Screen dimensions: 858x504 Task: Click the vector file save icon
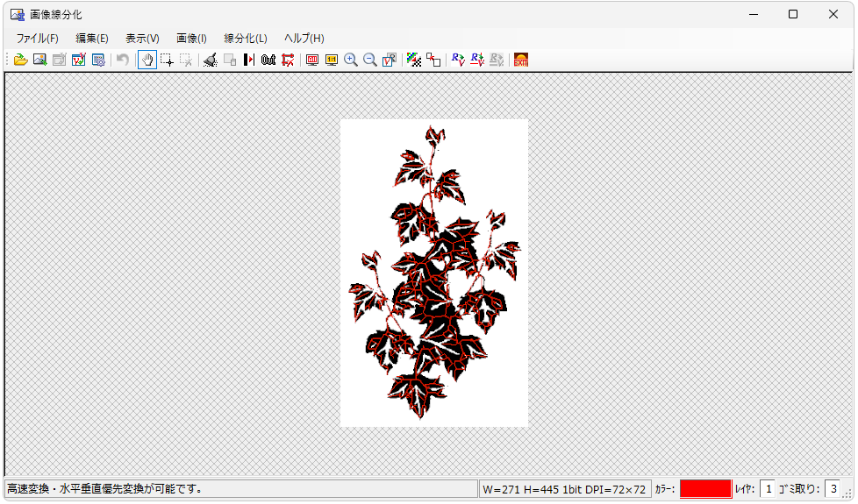[x=79, y=60]
